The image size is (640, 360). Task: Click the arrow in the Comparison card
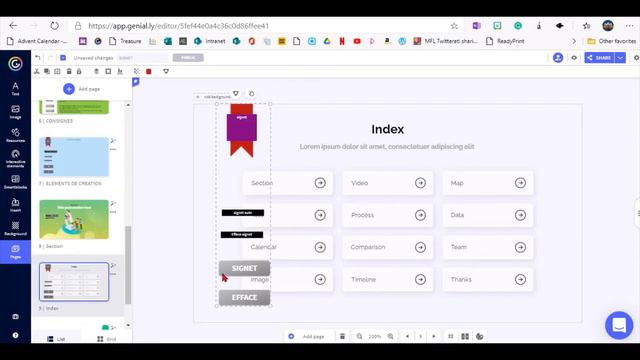[x=420, y=247]
